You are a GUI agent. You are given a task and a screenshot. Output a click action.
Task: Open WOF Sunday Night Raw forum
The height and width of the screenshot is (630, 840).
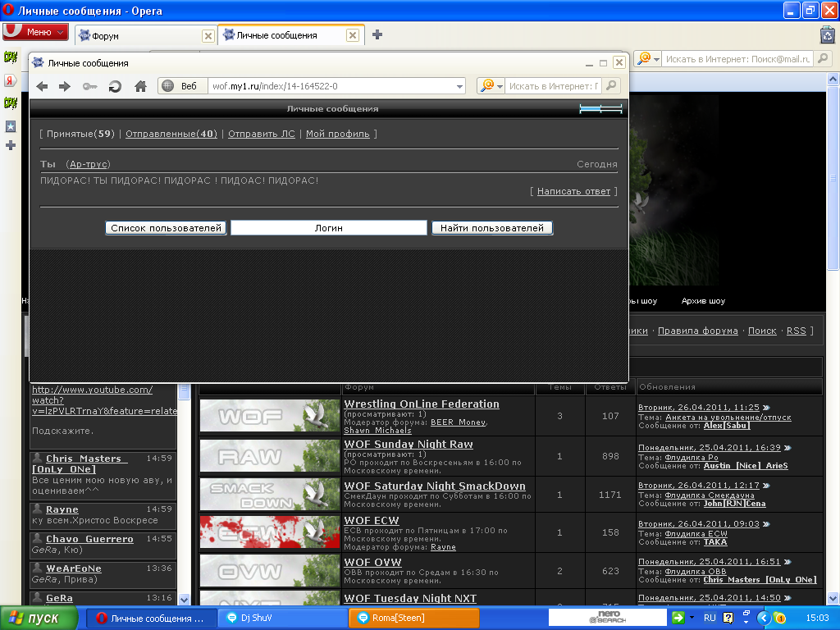[x=409, y=445]
